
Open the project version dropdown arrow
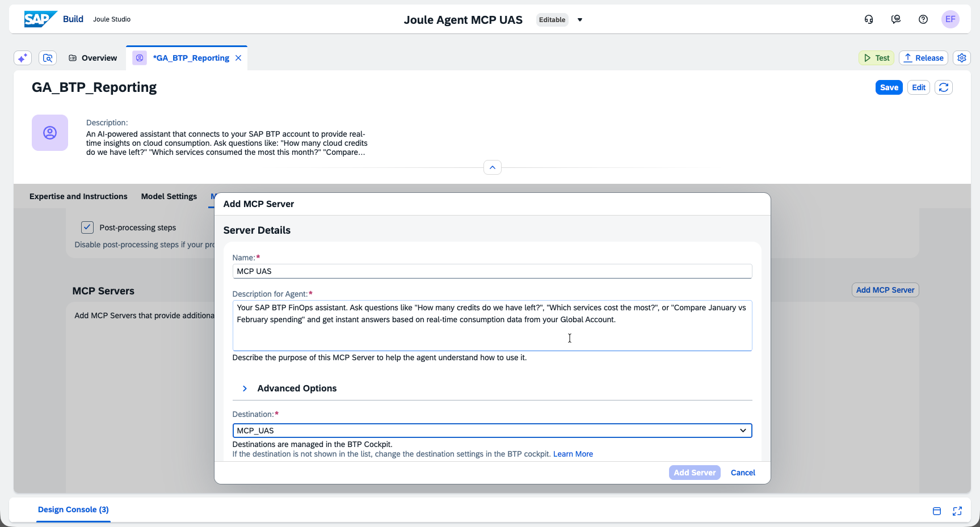(x=580, y=20)
